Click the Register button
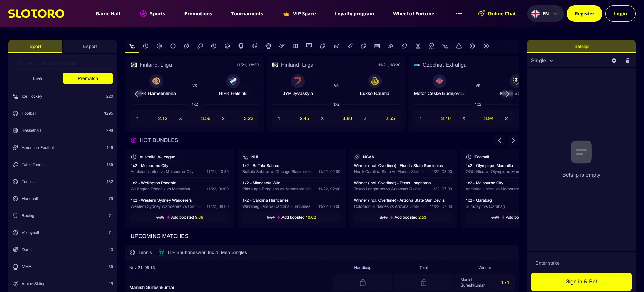This screenshot has width=644, height=292. click(584, 14)
